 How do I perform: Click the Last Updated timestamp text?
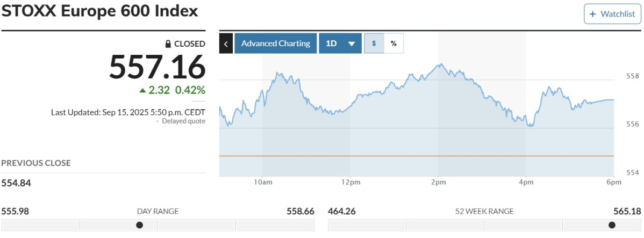128,112
